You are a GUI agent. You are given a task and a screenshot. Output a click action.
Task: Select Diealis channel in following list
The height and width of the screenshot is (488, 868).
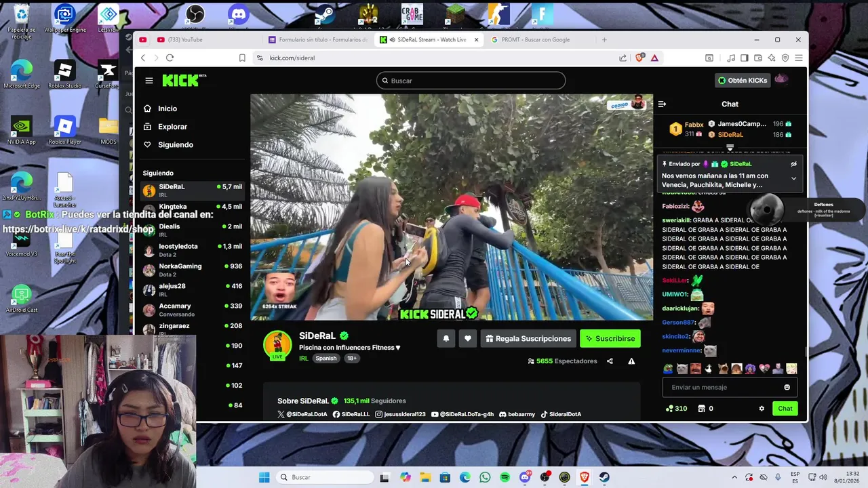[x=192, y=230]
